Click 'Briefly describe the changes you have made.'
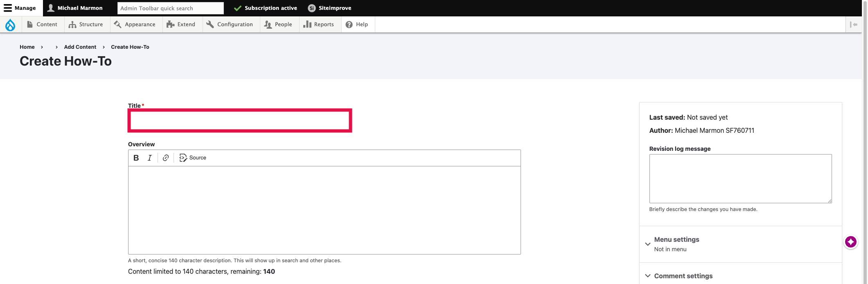Image resolution: width=868 pixels, height=284 pixels. coord(703,209)
